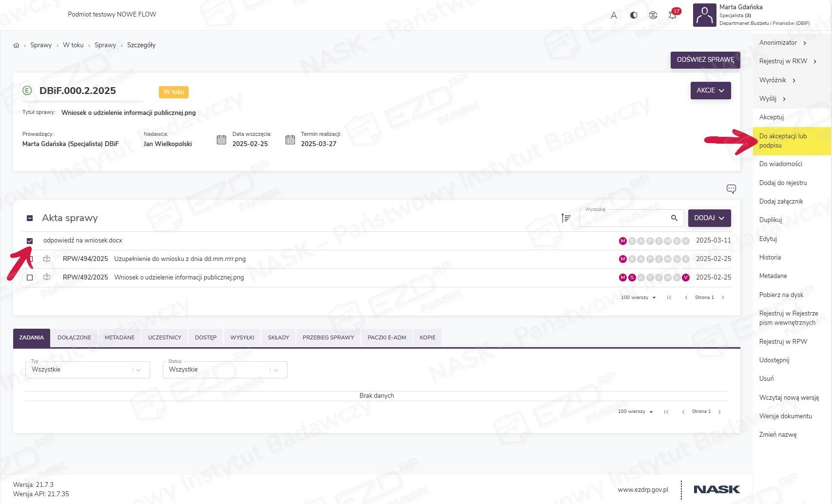Screen dimensions: 832x504
Task: Click into the Wyszukaj search field
Action: 624,219
